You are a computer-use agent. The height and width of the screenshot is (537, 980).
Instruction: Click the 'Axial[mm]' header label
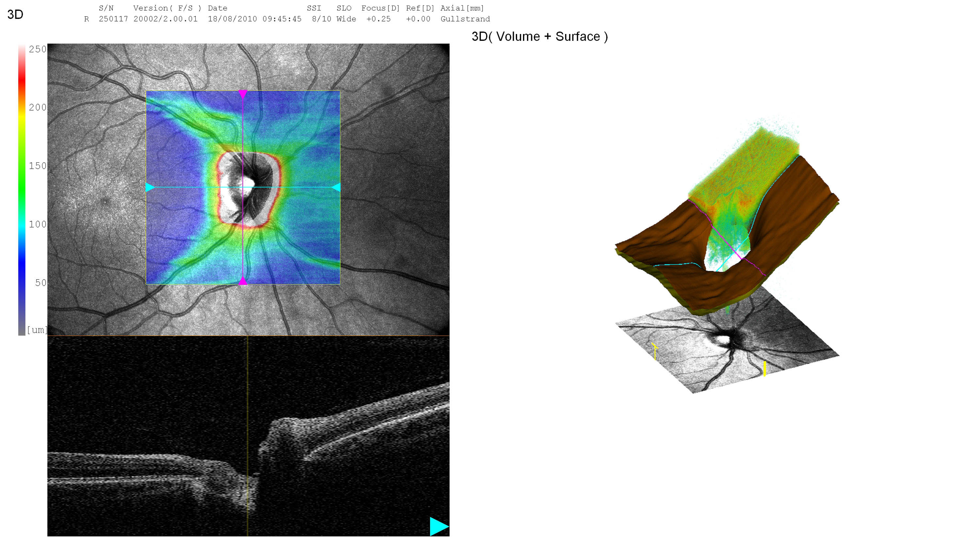coord(462,8)
